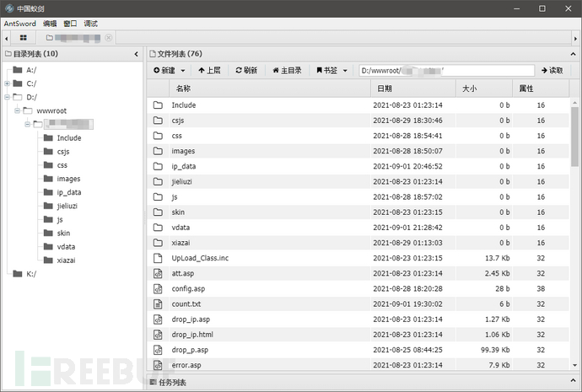
Task: Close the open shell tab
Action: [108, 38]
